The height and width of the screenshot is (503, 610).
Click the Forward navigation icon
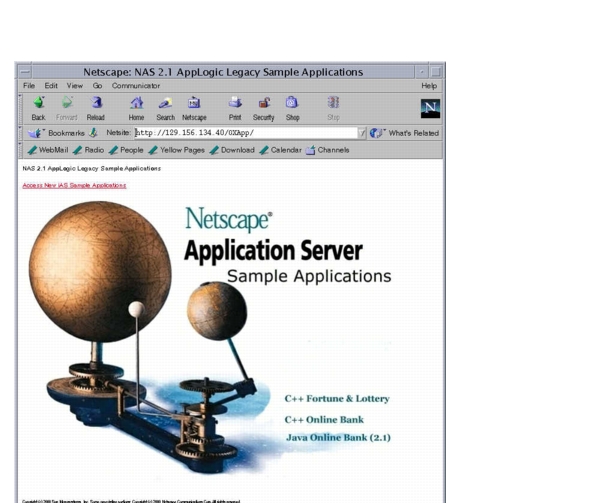(67, 103)
